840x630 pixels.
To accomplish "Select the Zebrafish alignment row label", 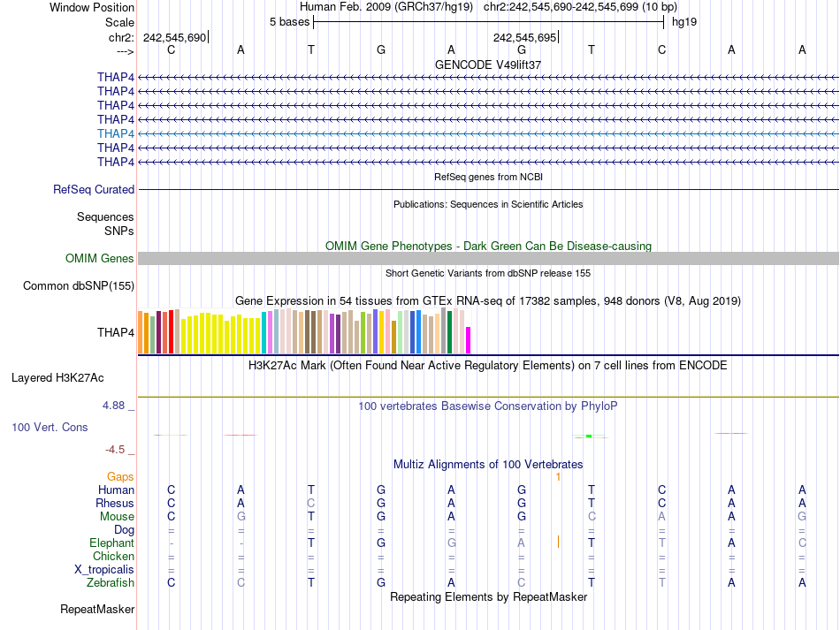I will click(111, 583).
